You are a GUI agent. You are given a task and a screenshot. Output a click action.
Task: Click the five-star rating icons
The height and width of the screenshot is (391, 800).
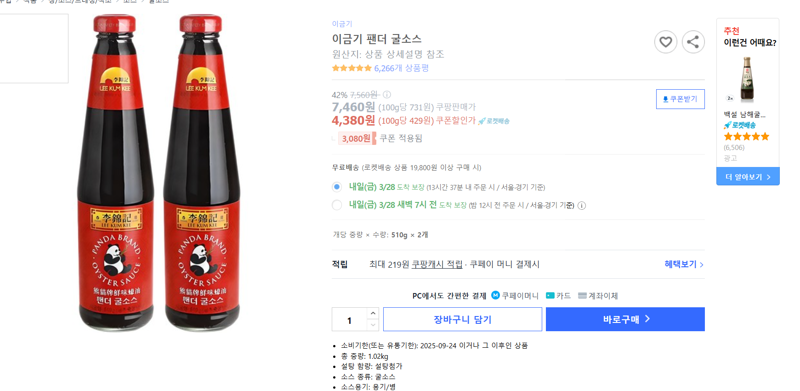352,68
